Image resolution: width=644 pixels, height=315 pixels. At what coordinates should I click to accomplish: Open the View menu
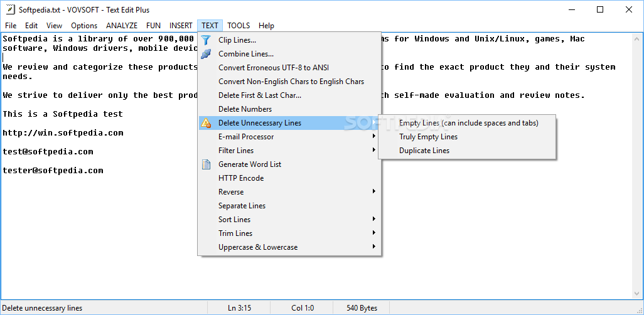point(54,26)
